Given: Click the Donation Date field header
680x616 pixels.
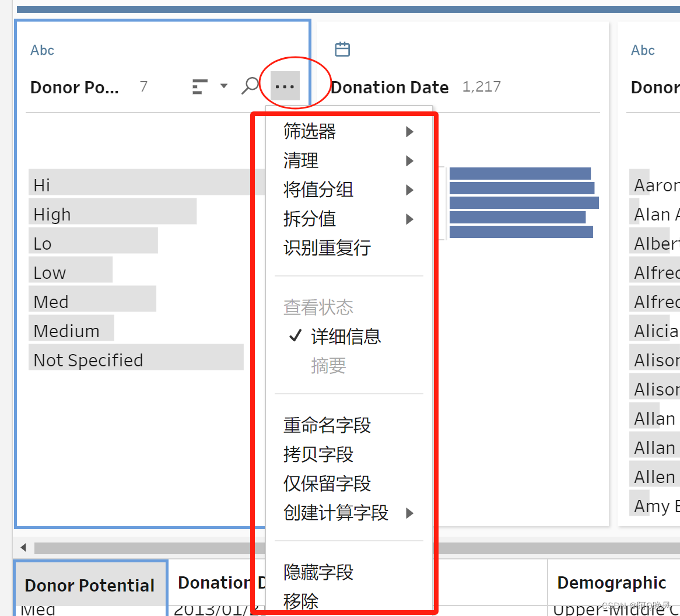Looking at the screenshot, I should 390,87.
